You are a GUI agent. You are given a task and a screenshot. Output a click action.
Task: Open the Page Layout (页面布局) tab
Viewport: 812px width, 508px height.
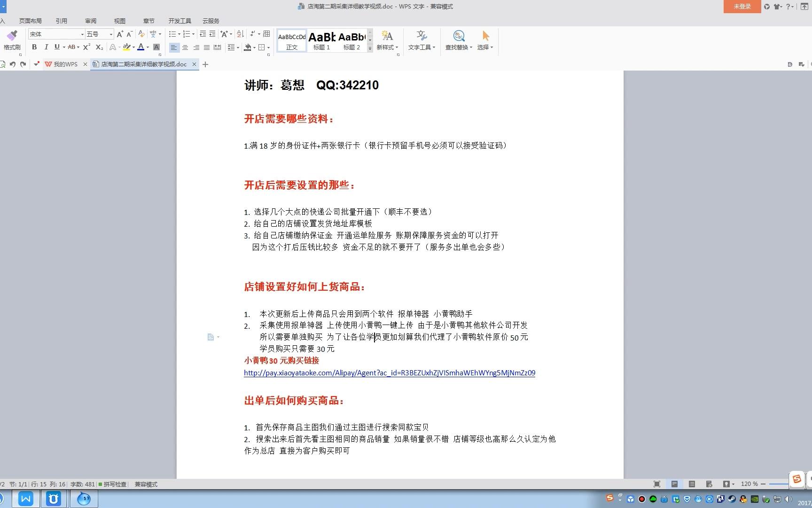click(30, 21)
